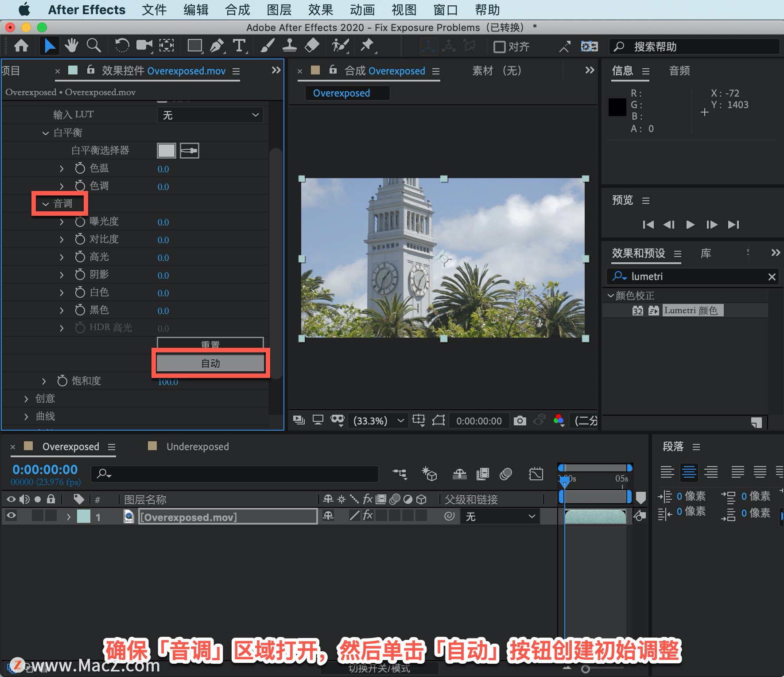
Task: Toggle stopwatch for 阴影 property
Action: point(80,275)
